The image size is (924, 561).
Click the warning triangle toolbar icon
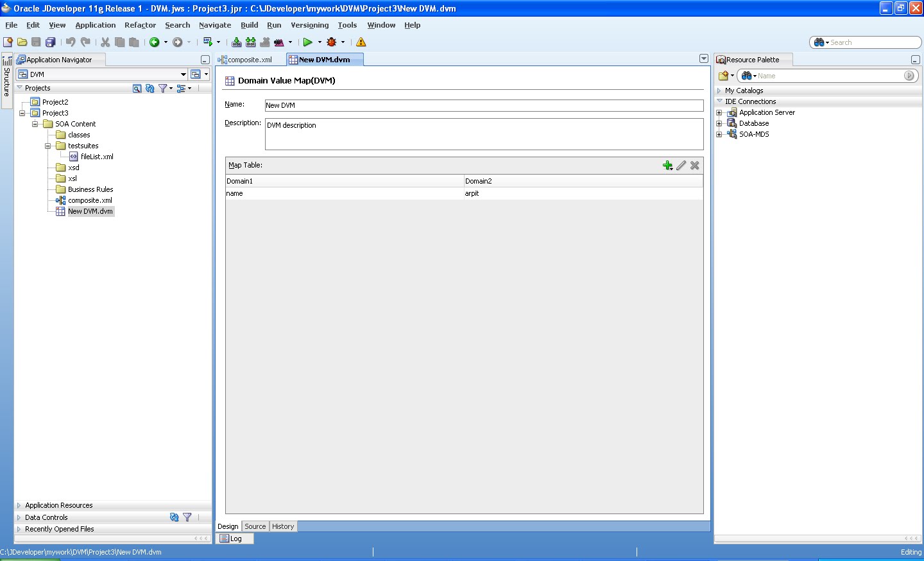360,42
